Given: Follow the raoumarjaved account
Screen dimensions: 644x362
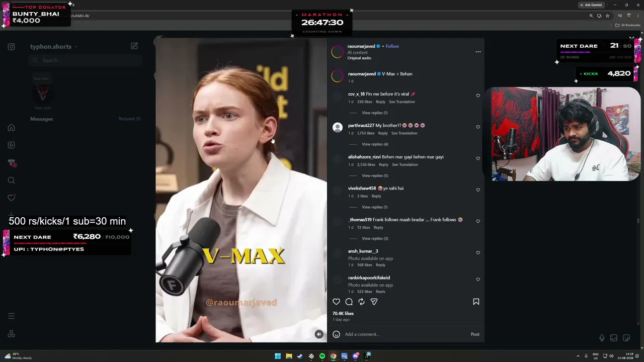Looking at the screenshot, I should pyautogui.click(x=392, y=46).
